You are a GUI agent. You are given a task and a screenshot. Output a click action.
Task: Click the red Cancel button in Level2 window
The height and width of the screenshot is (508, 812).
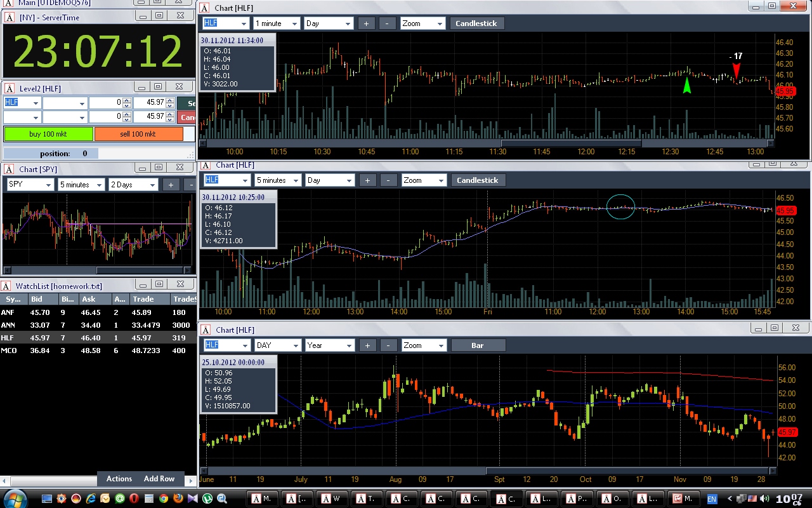pyautogui.click(x=187, y=117)
